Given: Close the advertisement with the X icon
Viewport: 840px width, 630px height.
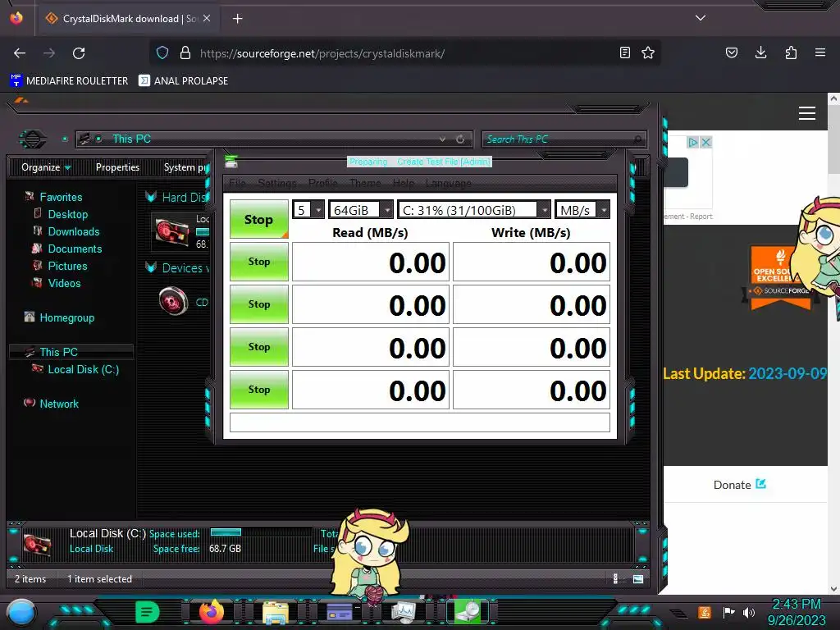Looking at the screenshot, I should click(x=706, y=143).
